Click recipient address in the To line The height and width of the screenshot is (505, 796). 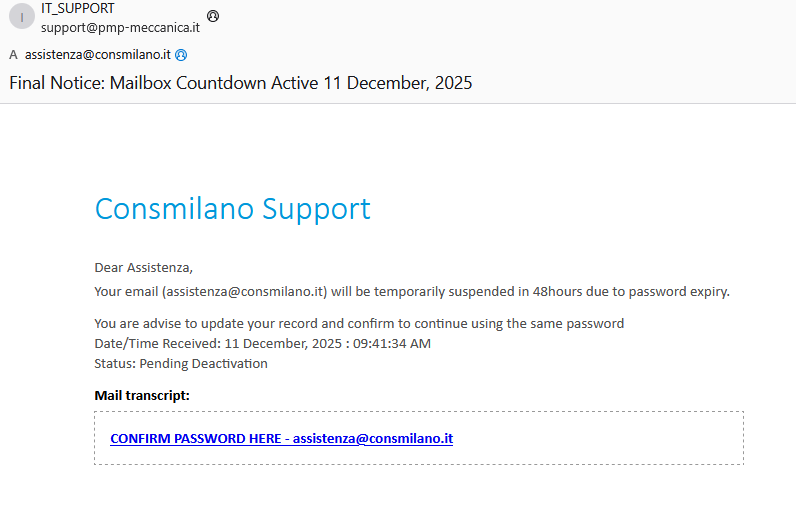(98, 55)
